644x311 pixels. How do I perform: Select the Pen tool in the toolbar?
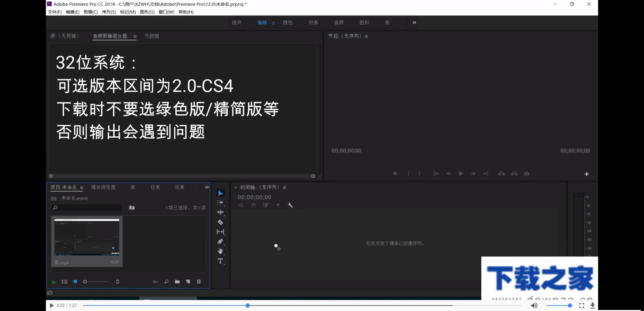pos(221,242)
